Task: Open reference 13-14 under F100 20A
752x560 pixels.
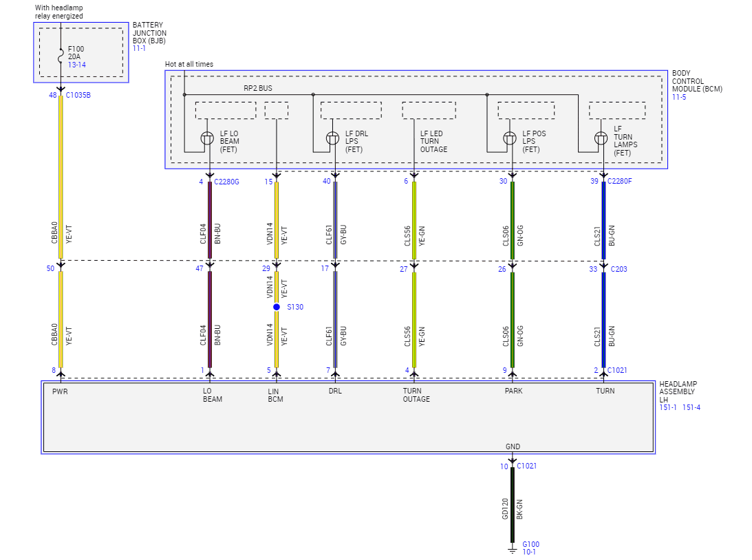Action: point(77,65)
